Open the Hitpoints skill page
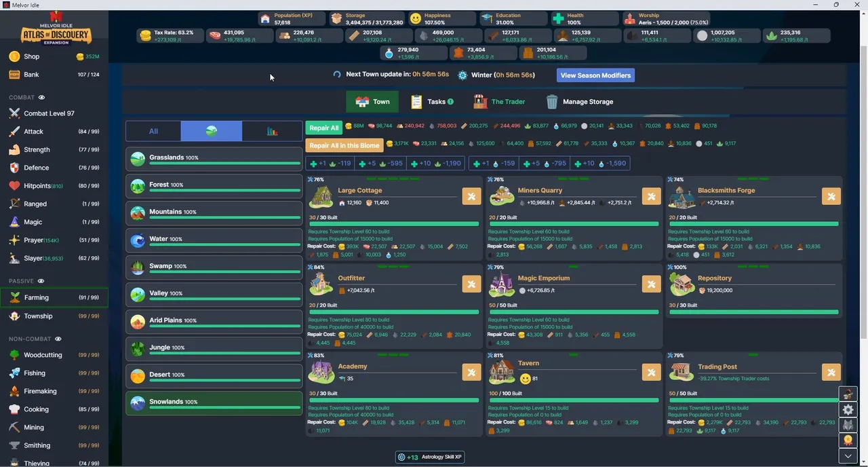The image size is (868, 467). [54, 186]
